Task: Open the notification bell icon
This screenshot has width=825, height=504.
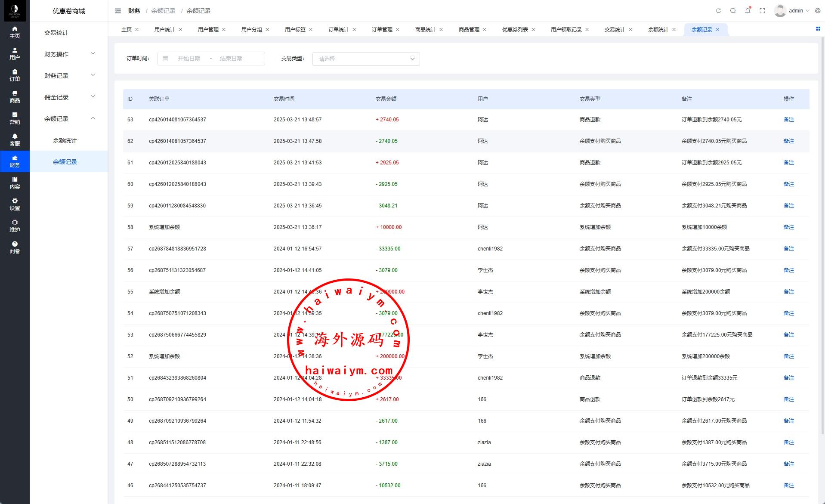Action: [748, 11]
